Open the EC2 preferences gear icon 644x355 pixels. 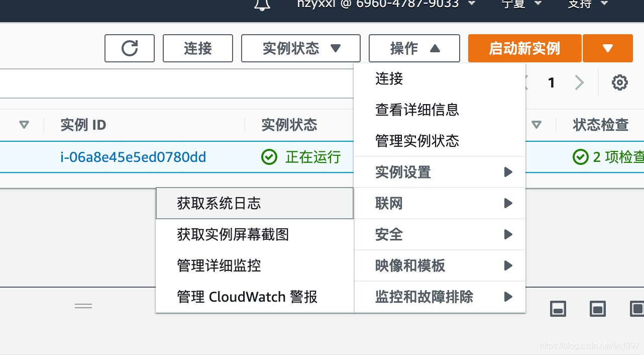tap(619, 82)
